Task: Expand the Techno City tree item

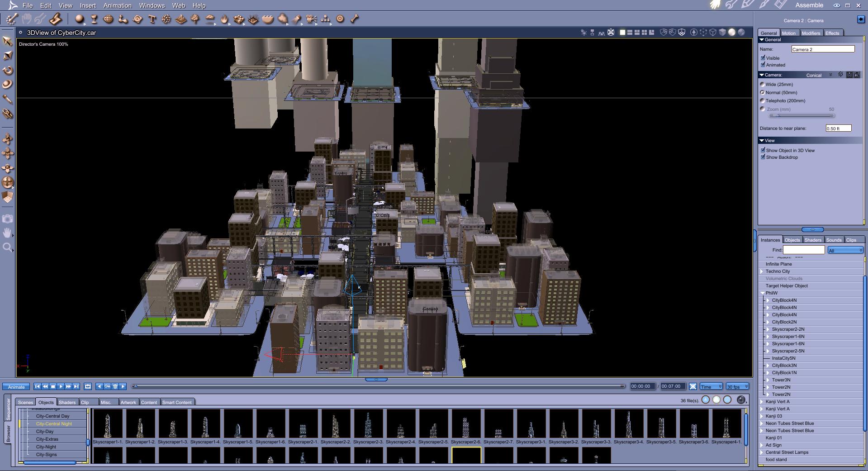Action: coord(762,271)
